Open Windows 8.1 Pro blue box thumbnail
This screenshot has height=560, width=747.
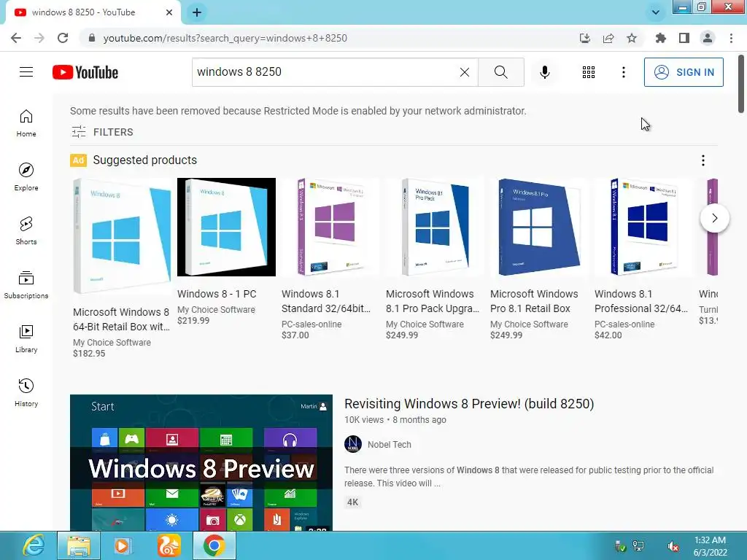pyautogui.click(x=539, y=227)
